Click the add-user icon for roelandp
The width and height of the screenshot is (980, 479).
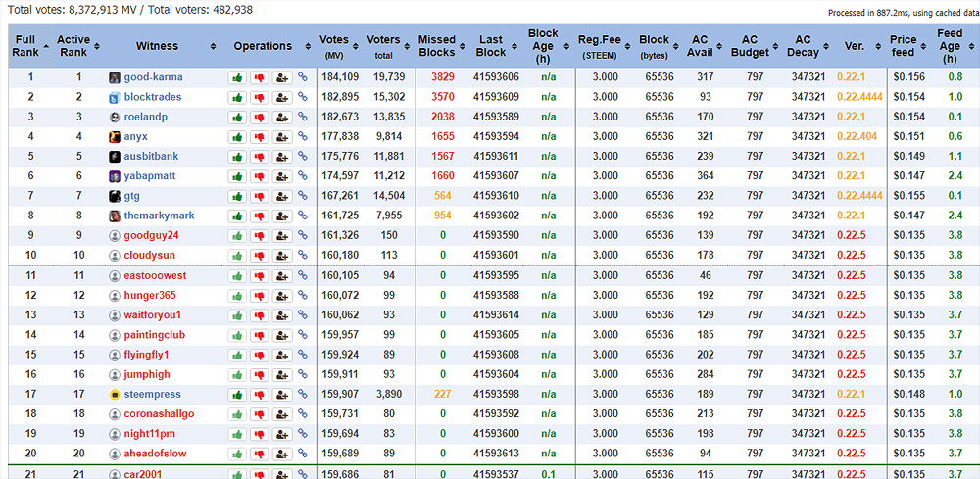(x=281, y=117)
